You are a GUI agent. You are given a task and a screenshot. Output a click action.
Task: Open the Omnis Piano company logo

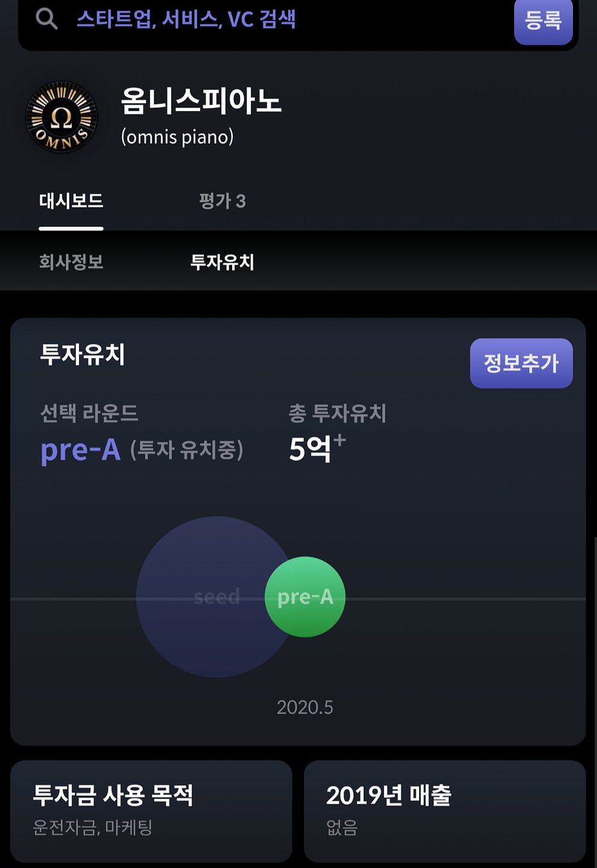[x=61, y=117]
